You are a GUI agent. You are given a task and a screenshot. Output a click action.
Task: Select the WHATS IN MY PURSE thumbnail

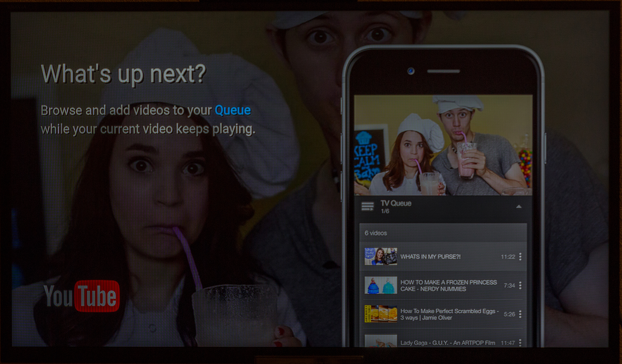pyautogui.click(x=381, y=257)
